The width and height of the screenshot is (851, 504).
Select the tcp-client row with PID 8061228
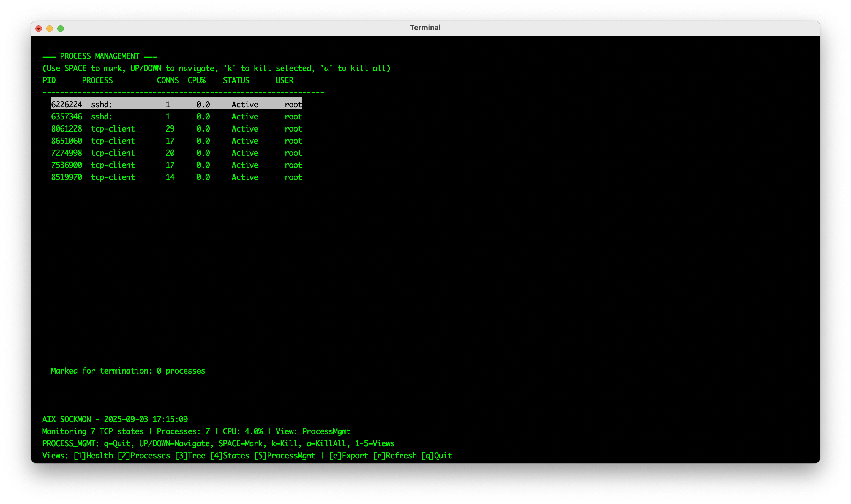[177, 129]
